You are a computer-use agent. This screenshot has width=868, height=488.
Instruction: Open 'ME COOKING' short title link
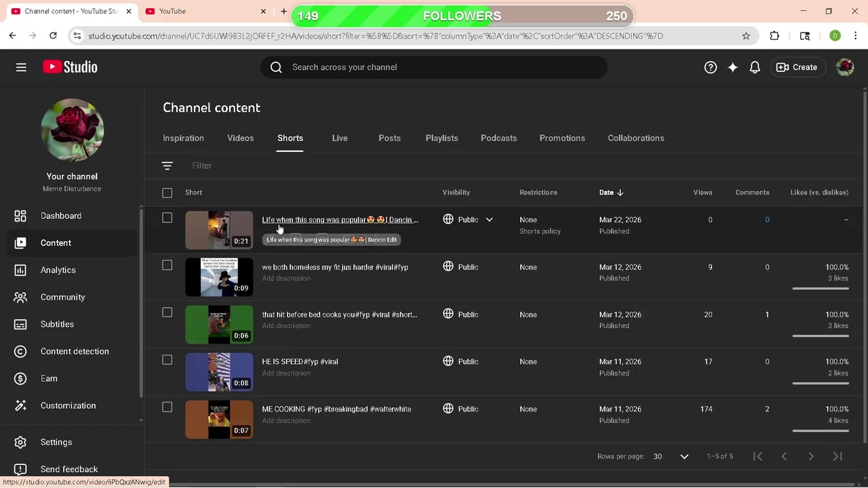click(336, 409)
